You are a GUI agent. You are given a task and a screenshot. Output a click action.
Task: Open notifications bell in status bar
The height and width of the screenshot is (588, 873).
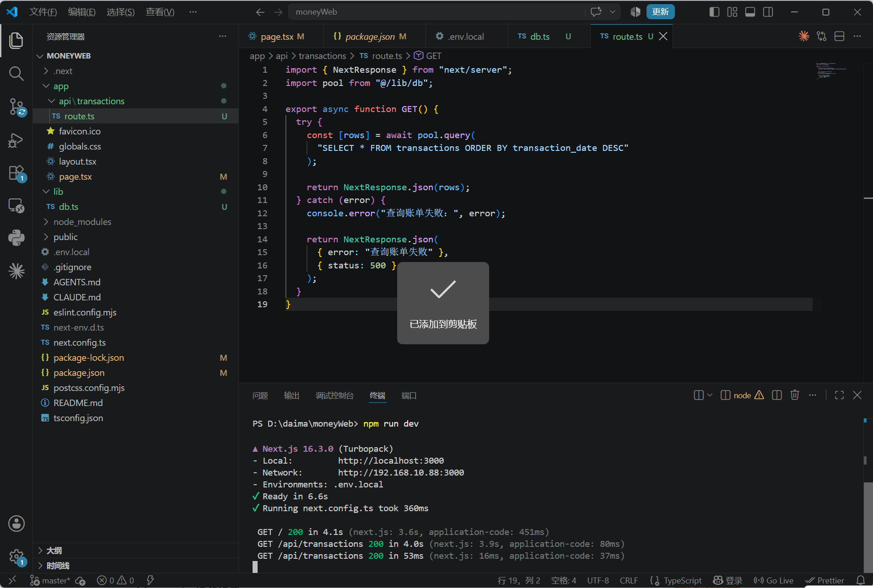click(861, 580)
